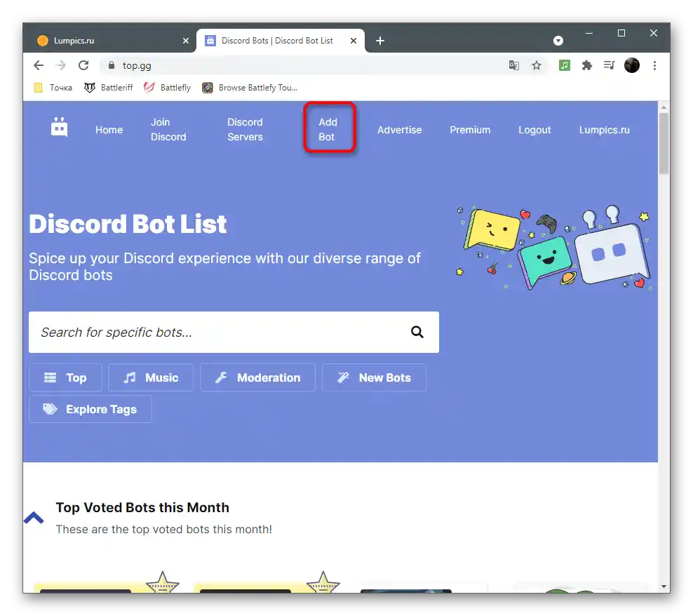Open the New Bots category
Screen dimensions: 693x616
(374, 377)
